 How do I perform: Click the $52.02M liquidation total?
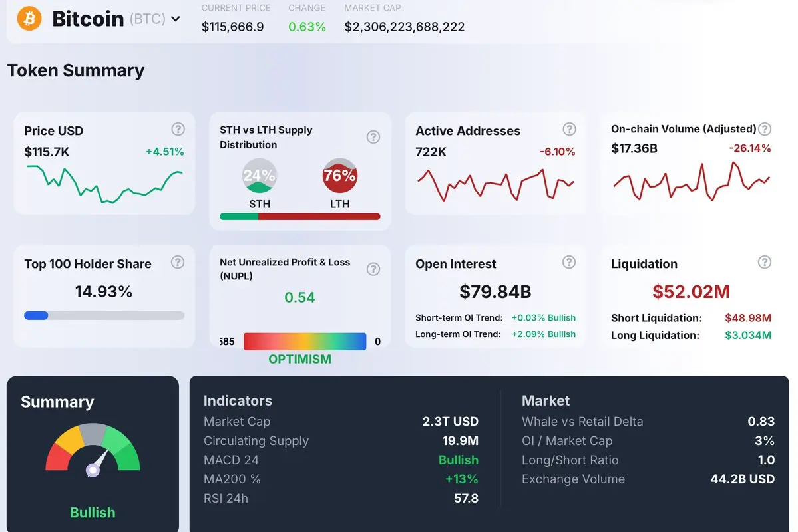click(691, 291)
